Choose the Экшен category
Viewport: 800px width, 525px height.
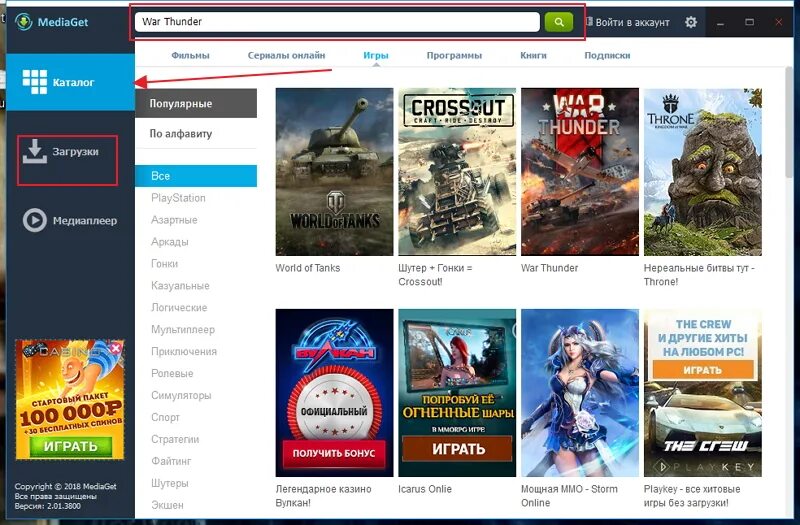click(167, 505)
